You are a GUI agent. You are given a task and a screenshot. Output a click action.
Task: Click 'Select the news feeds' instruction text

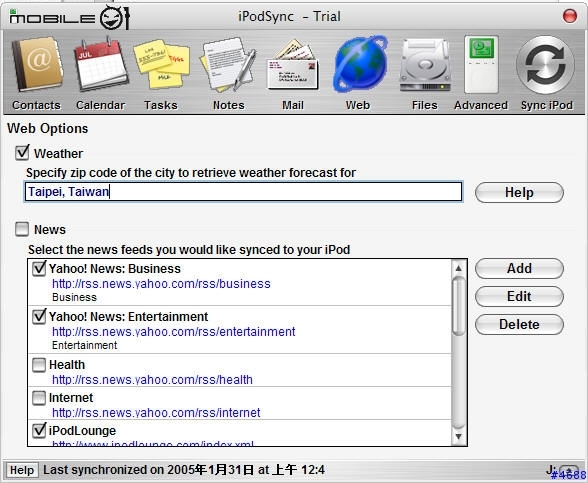(189, 250)
